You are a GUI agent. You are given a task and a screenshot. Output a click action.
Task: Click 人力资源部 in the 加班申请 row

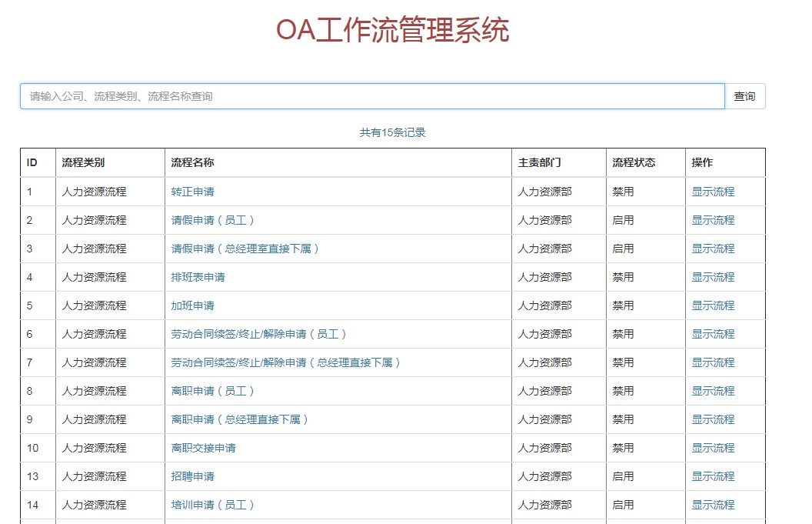[544, 305]
